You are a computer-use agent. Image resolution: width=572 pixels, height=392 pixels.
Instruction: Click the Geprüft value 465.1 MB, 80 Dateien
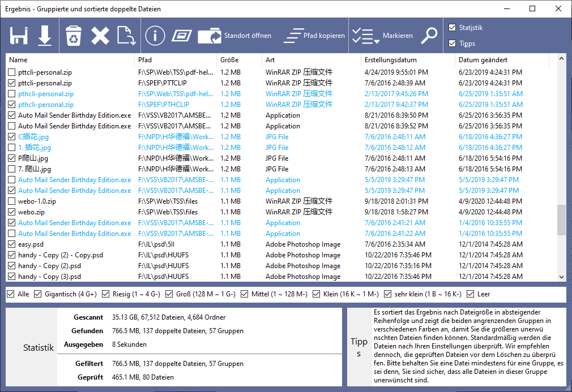coord(143,377)
